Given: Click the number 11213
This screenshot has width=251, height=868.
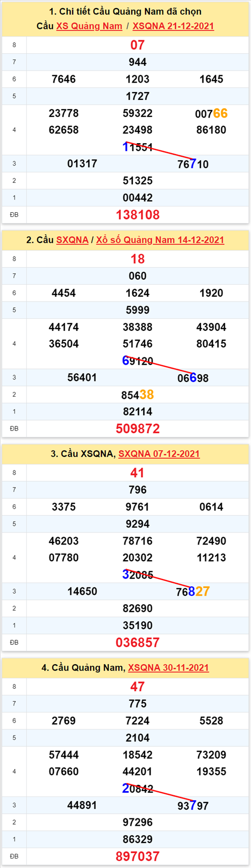Looking at the screenshot, I should tap(211, 558).
